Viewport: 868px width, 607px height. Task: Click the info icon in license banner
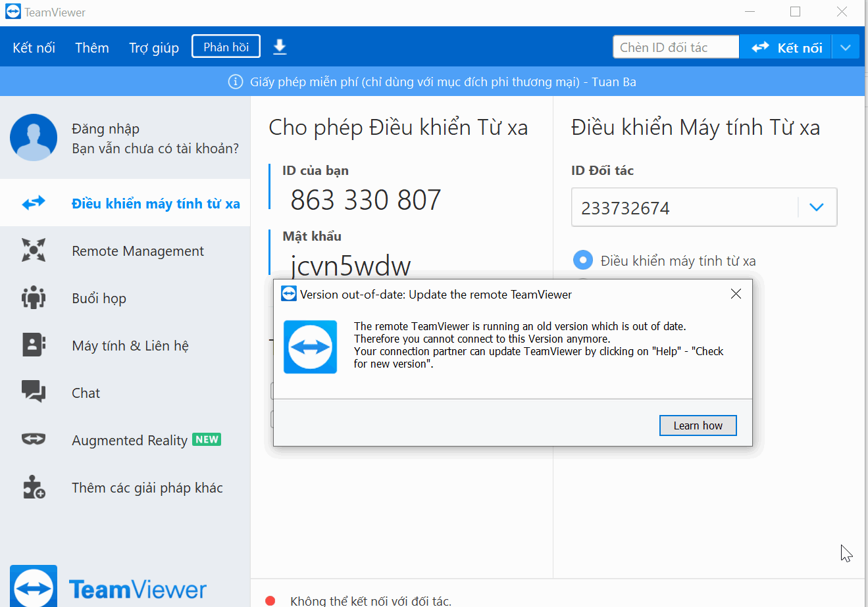point(235,82)
